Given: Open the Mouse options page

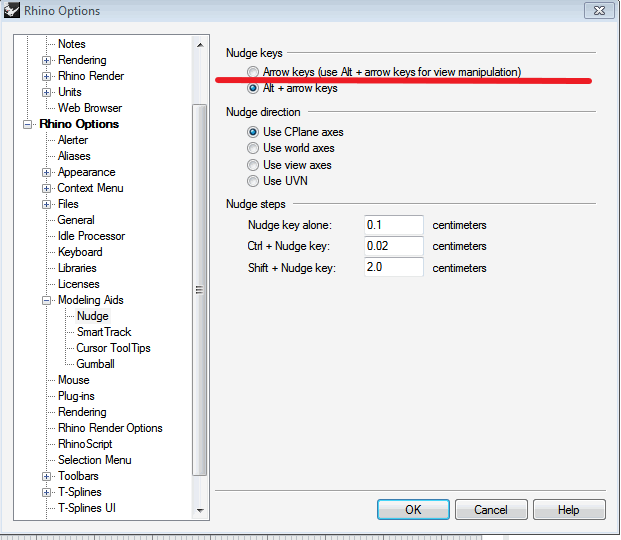Looking at the screenshot, I should (x=74, y=380).
